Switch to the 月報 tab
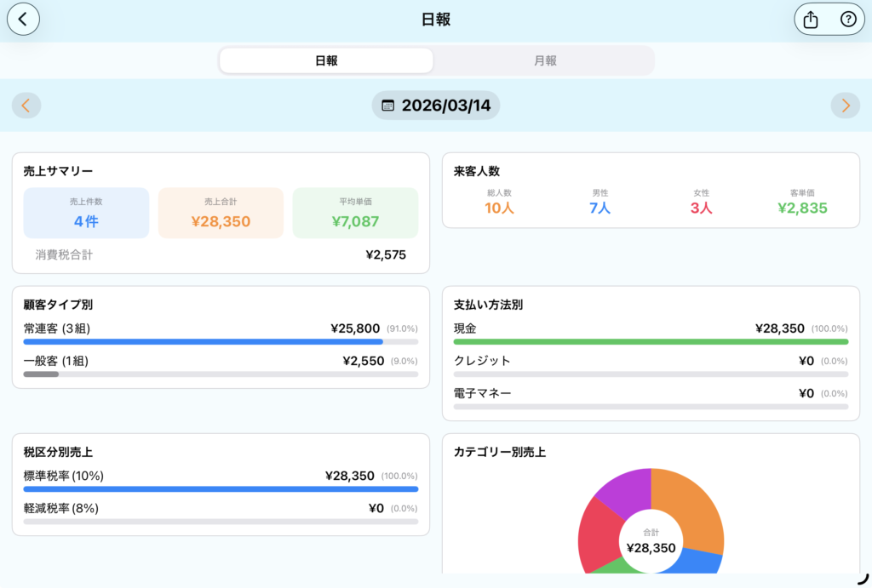 point(545,60)
